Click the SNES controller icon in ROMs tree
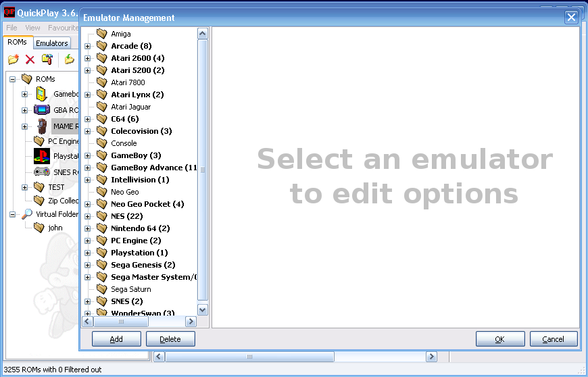 (x=42, y=172)
